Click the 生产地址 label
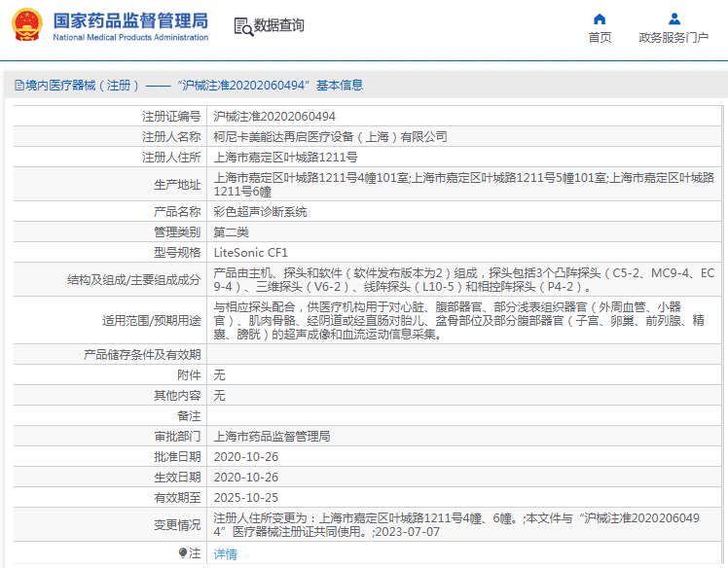 pyautogui.click(x=177, y=185)
